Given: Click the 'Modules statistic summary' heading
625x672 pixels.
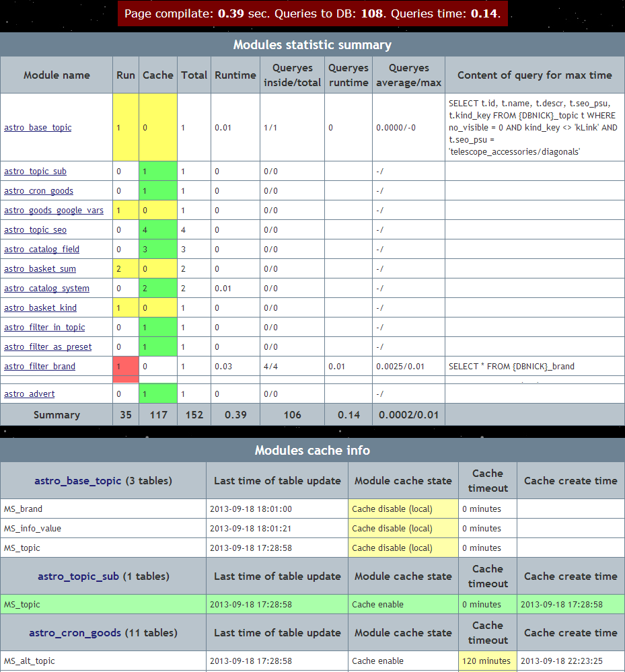Looking at the screenshot, I should tap(312, 44).
